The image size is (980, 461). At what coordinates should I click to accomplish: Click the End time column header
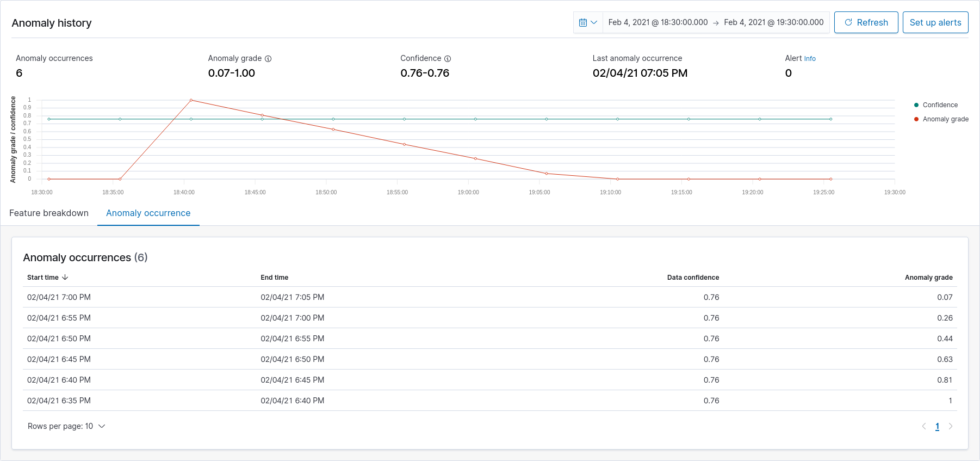pos(275,278)
